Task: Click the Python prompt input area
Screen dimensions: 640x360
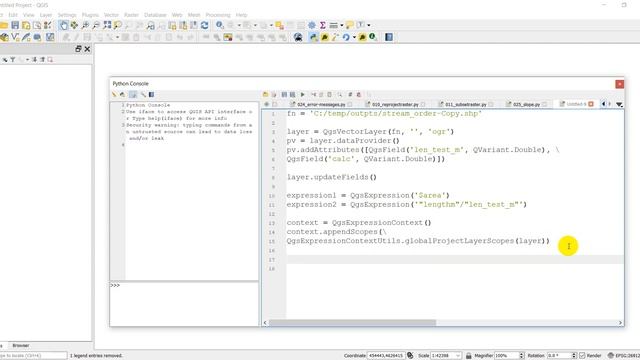Action: (184, 304)
